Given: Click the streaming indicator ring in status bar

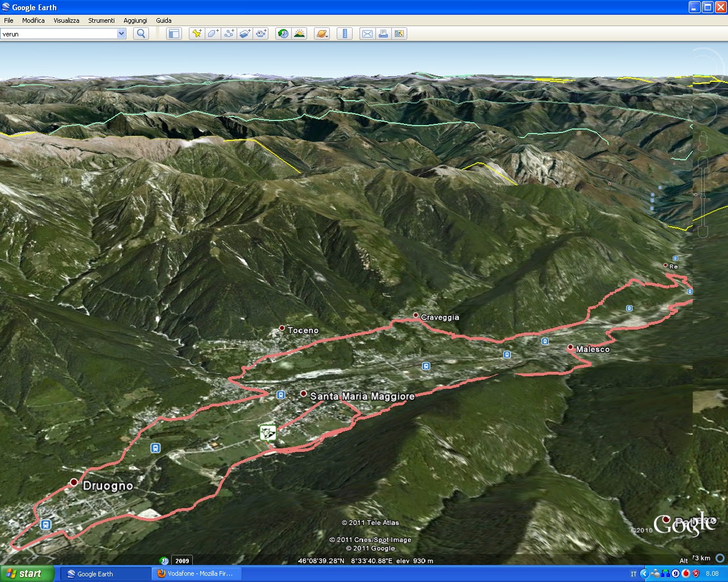Looking at the screenshot, I should pyautogui.click(x=720, y=558).
